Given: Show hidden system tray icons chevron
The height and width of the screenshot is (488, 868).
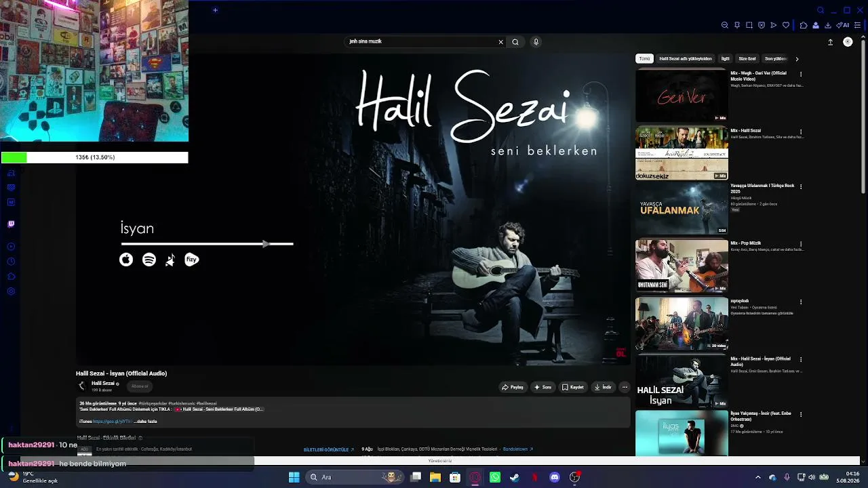Looking at the screenshot, I should (758, 477).
